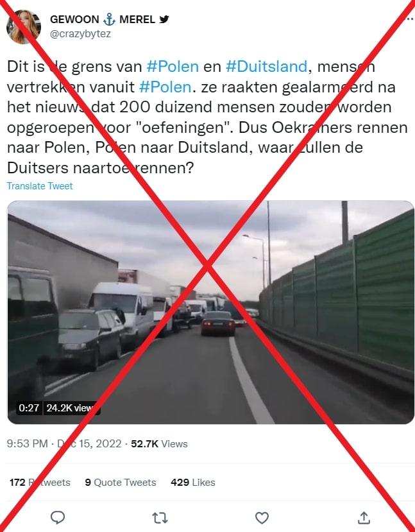
Task: Open the GEWOON MEREL profile avatar
Action: coord(24,27)
